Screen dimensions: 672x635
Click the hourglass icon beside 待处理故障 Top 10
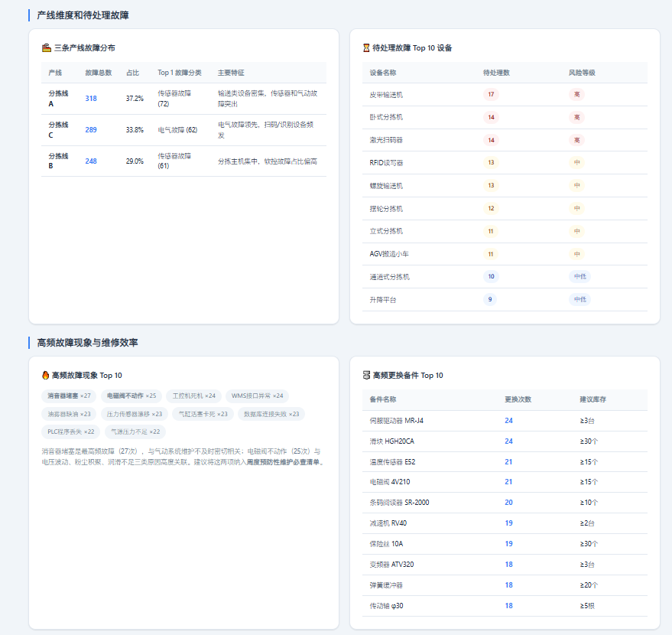coord(366,48)
